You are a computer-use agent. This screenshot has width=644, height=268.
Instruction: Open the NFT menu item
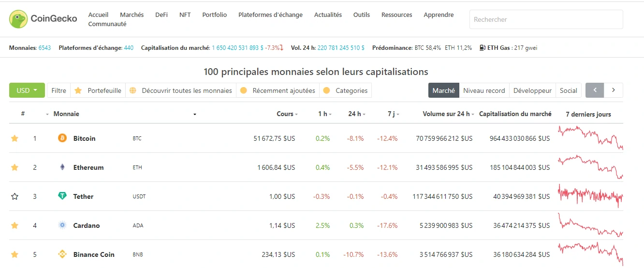click(x=185, y=15)
